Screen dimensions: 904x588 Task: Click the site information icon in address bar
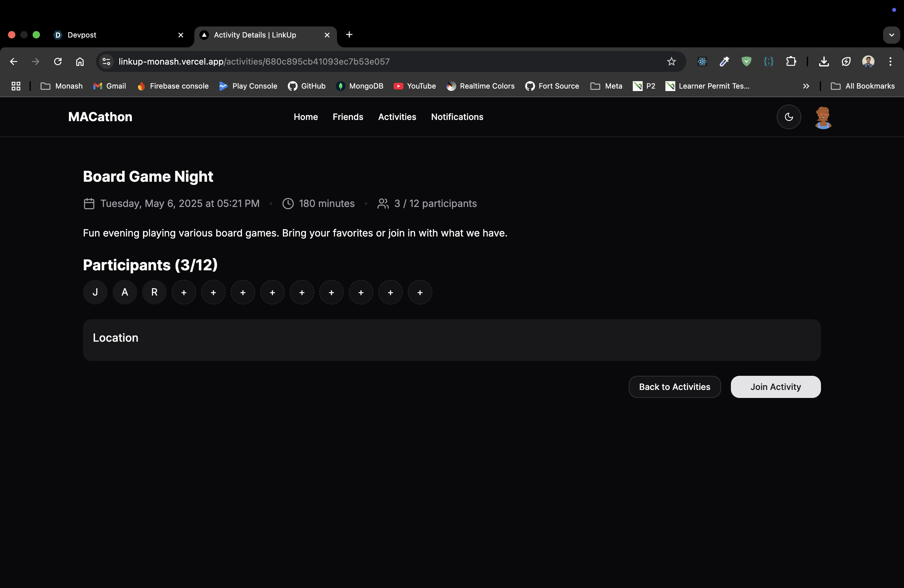(106, 62)
